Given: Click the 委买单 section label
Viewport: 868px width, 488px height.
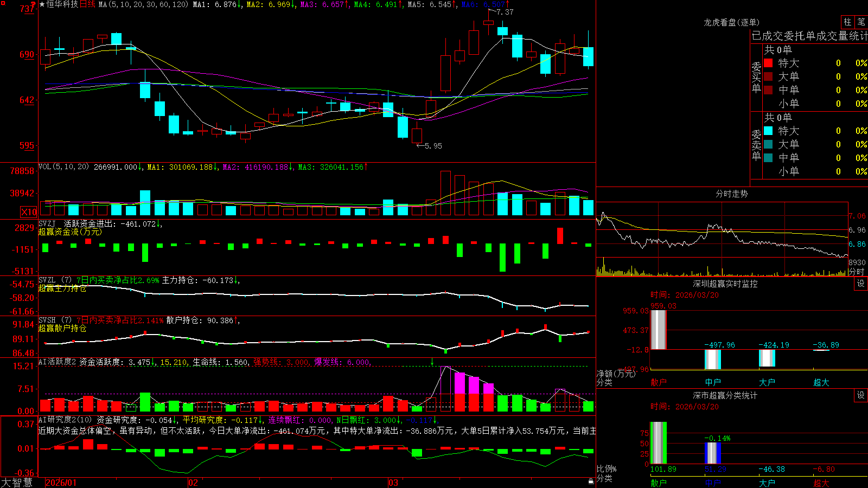Looking at the screenshot, I should [x=756, y=77].
